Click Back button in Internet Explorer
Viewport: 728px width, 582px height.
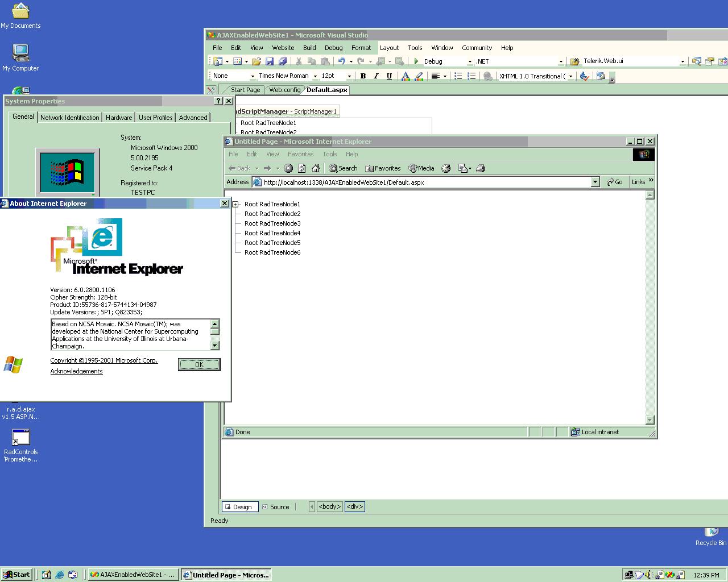[239, 168]
